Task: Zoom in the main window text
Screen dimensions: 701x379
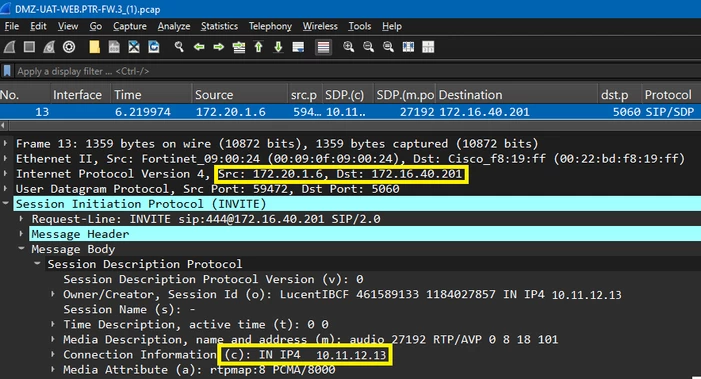Action: tap(348, 47)
